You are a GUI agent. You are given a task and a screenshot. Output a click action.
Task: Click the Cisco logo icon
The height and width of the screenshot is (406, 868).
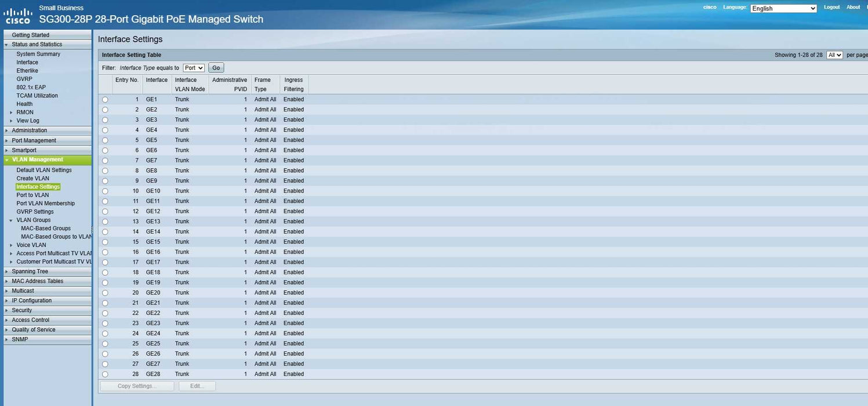point(18,16)
